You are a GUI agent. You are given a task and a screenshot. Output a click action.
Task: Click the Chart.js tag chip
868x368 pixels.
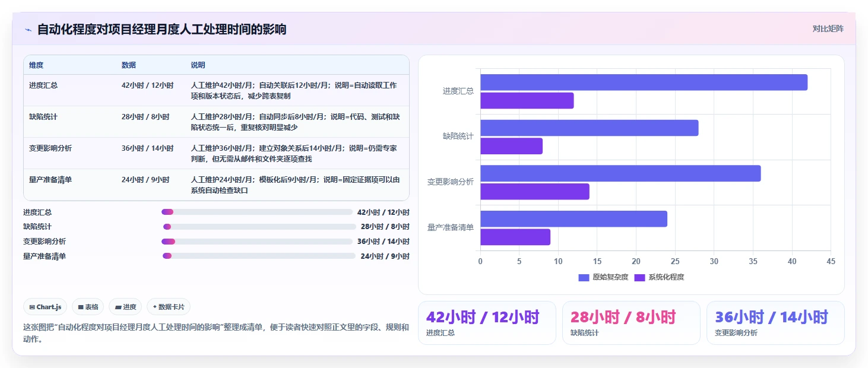[46, 307]
